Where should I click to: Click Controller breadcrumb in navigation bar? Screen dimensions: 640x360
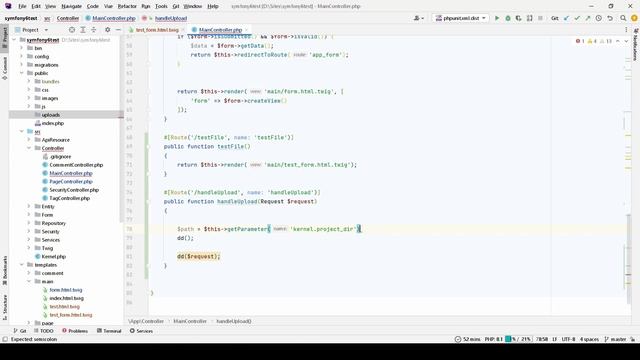tap(68, 18)
